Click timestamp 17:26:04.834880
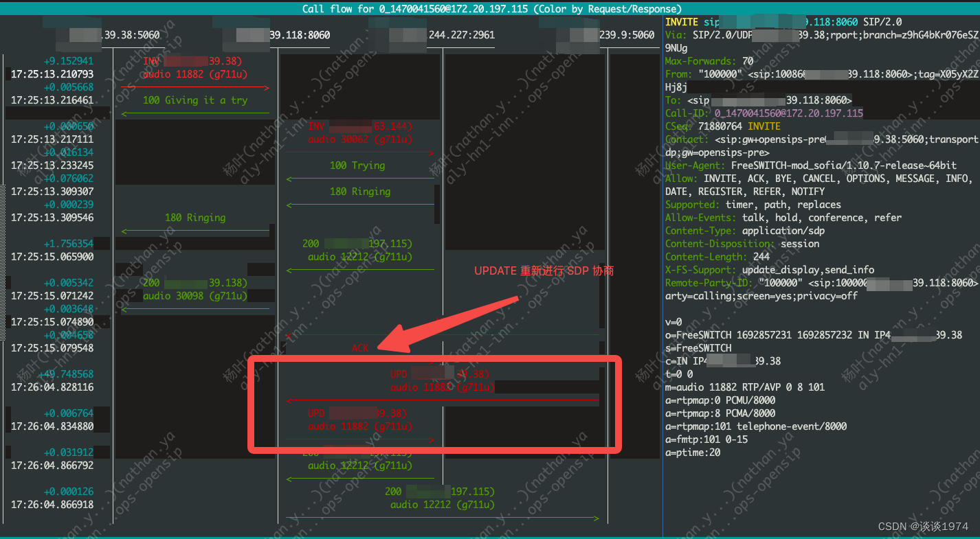The width and height of the screenshot is (980, 539). click(52, 426)
